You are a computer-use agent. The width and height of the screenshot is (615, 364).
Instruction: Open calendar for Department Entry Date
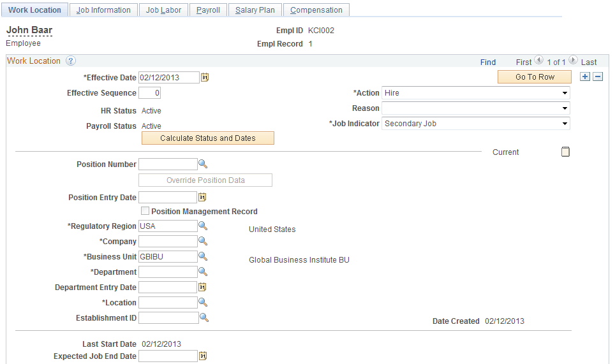tap(202, 288)
